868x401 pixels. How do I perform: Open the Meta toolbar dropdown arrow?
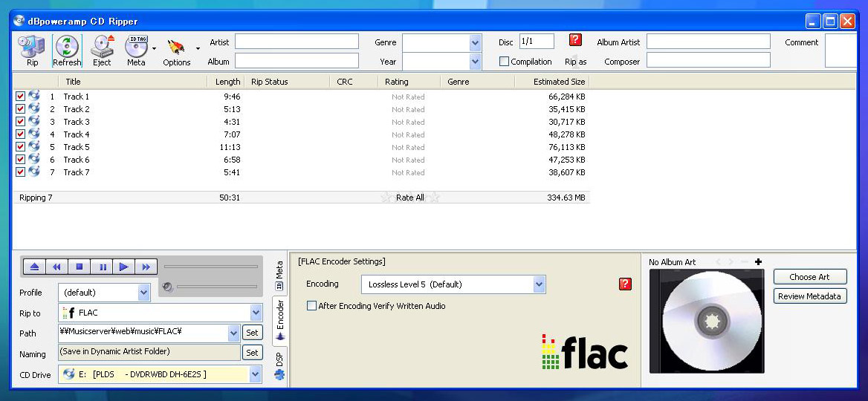pos(154,49)
